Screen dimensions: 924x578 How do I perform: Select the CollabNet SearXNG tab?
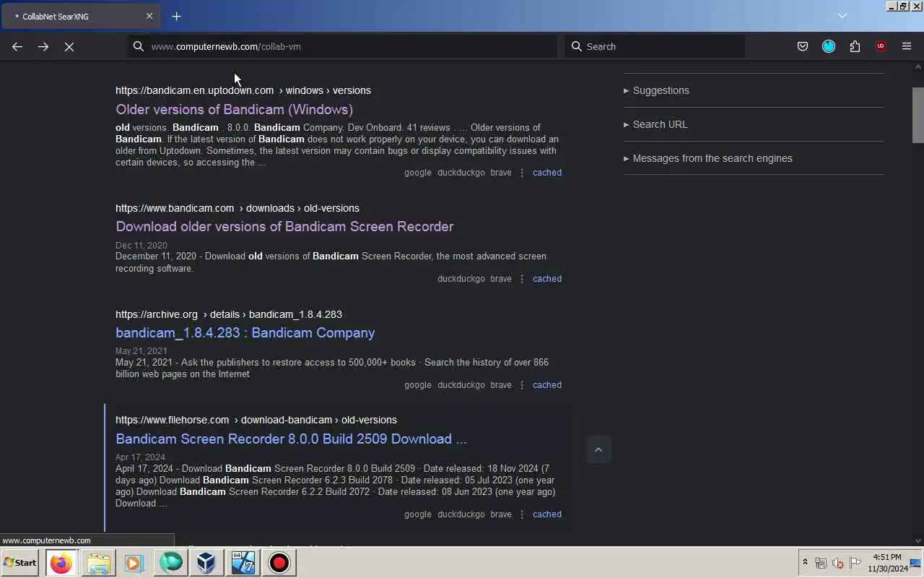(x=81, y=16)
